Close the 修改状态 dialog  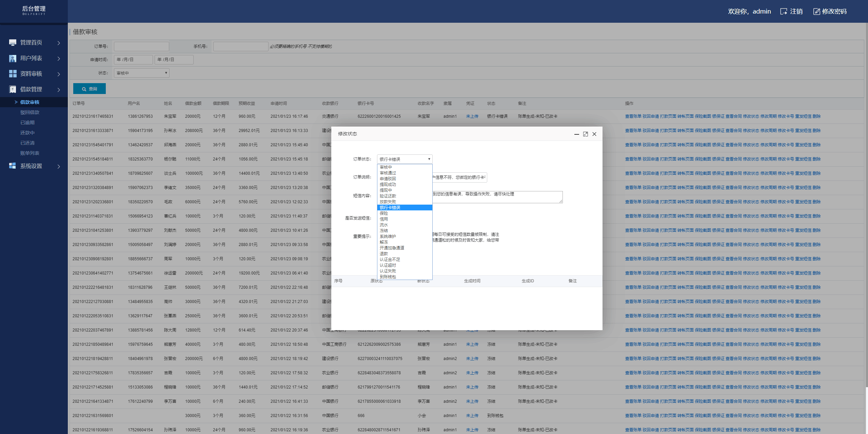(x=594, y=134)
